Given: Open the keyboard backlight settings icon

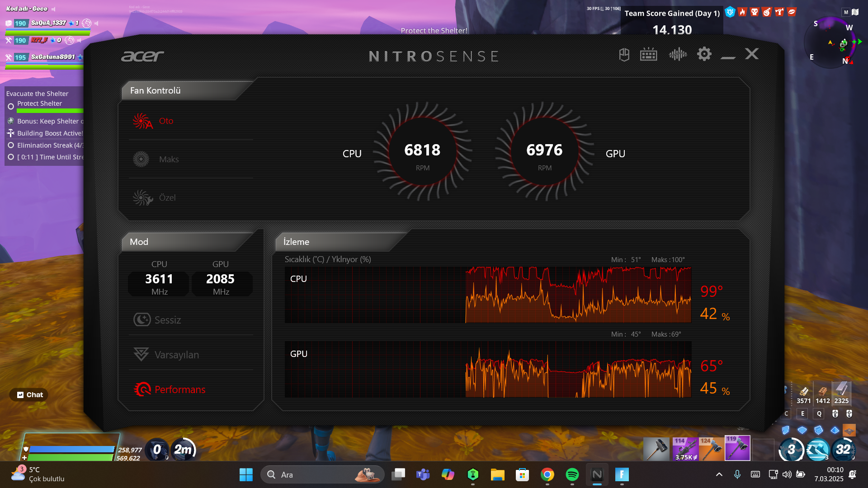Looking at the screenshot, I should 648,55.
